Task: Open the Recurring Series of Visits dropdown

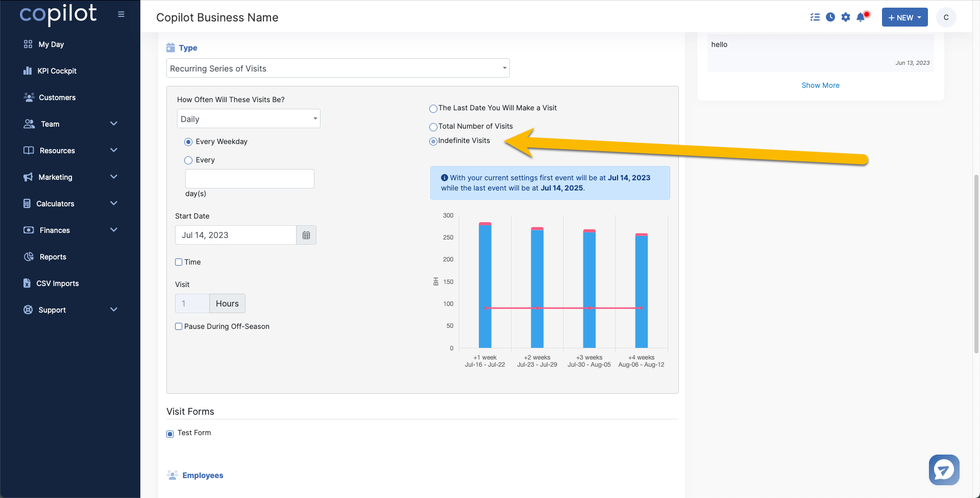Action: [338, 68]
